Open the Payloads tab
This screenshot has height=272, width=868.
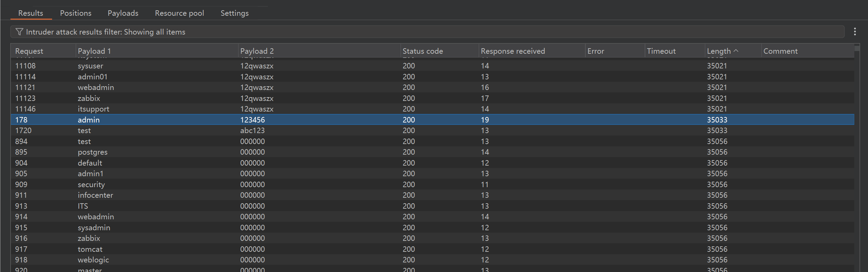tap(123, 13)
